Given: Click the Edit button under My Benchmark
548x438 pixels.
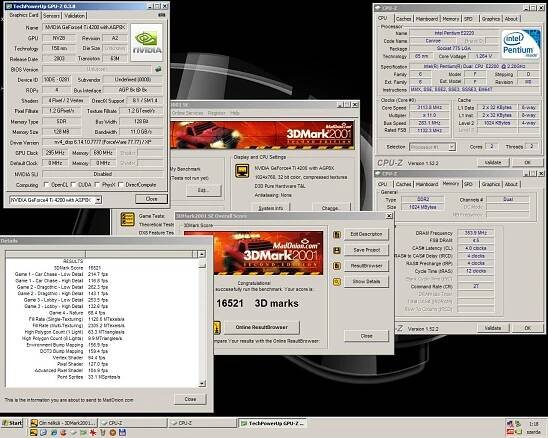Looking at the screenshot, I should click(x=203, y=191).
